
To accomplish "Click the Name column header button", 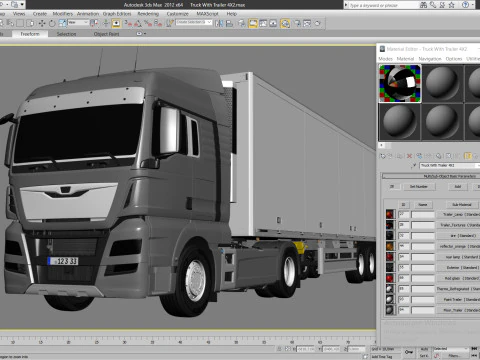I will (x=423, y=205).
